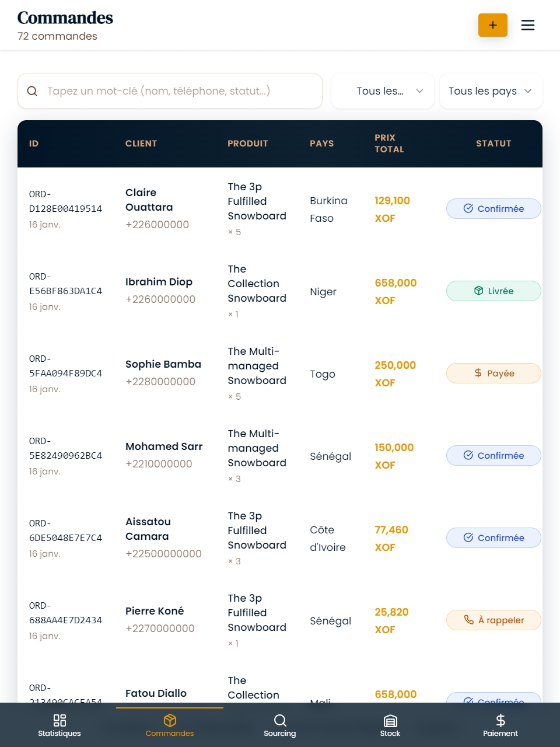
Task: Open the Statistiques tab in the bottom bar
Action: pos(60,725)
